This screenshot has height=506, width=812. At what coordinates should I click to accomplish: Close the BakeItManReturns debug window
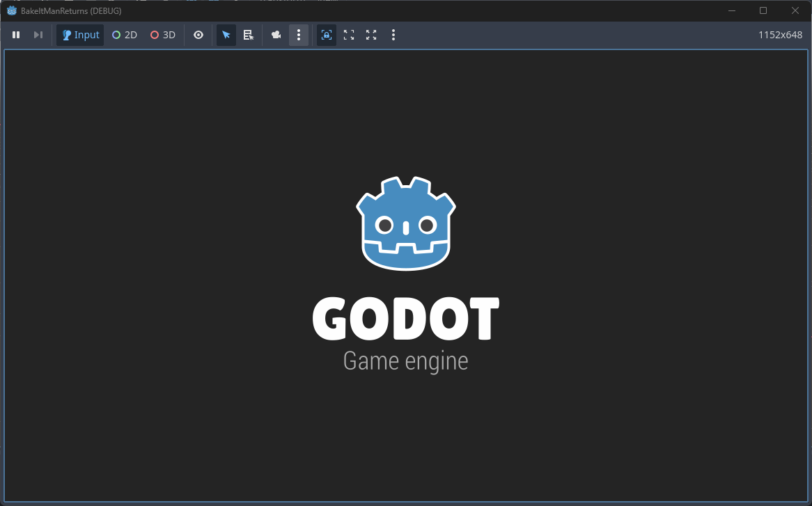[x=795, y=10]
